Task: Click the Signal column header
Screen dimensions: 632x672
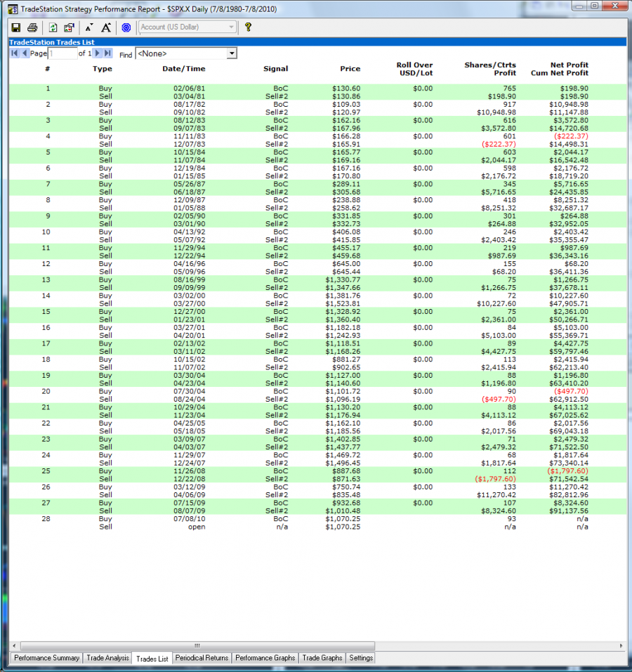Action: click(275, 69)
